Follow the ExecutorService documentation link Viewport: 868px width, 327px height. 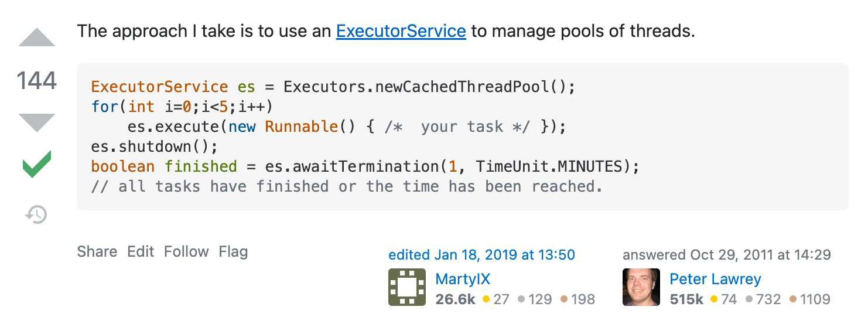click(401, 30)
